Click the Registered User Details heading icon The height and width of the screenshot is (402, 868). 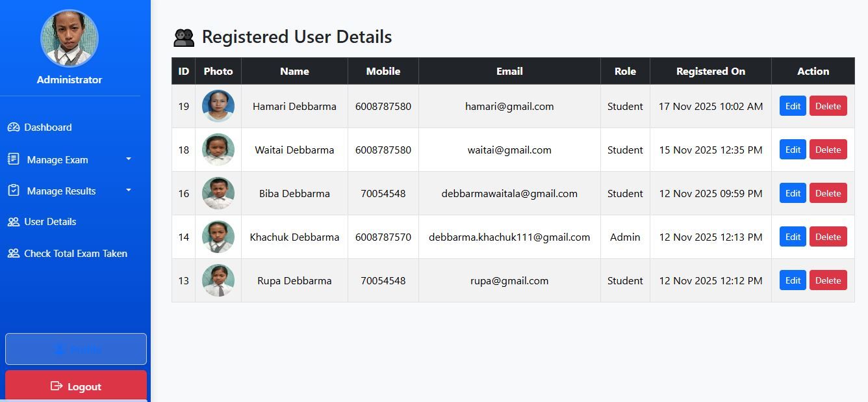[184, 38]
